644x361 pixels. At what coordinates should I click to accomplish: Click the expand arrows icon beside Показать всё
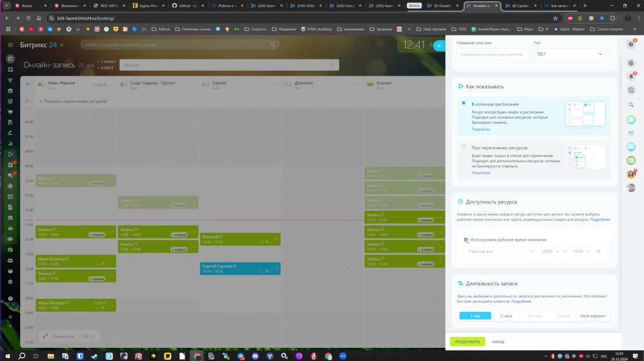(45, 336)
